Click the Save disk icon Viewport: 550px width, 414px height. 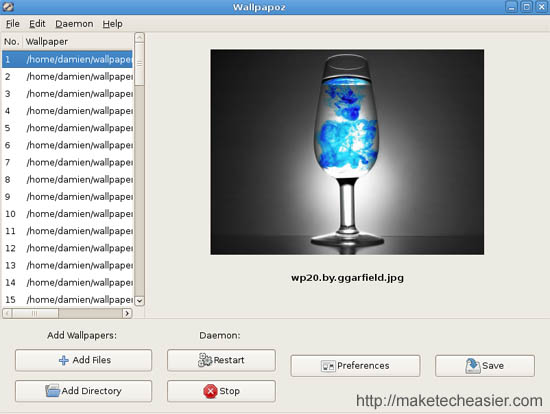472,366
